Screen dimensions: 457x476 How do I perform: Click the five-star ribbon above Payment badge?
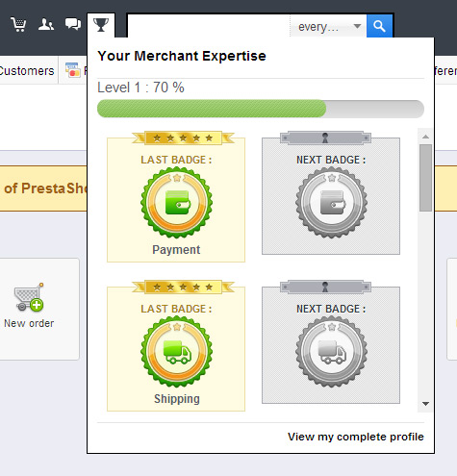[x=183, y=138]
